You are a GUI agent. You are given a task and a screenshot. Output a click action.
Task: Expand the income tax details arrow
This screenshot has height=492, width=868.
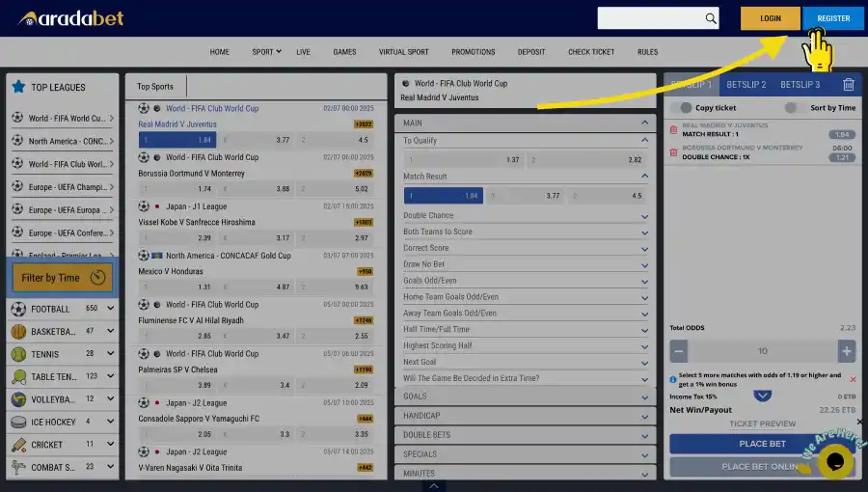coord(762,396)
